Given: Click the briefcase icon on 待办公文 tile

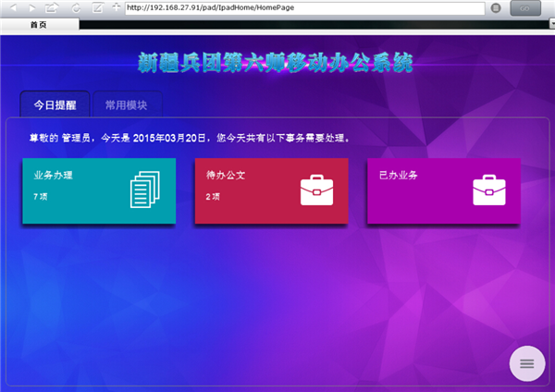Looking at the screenshot, I should [x=316, y=190].
